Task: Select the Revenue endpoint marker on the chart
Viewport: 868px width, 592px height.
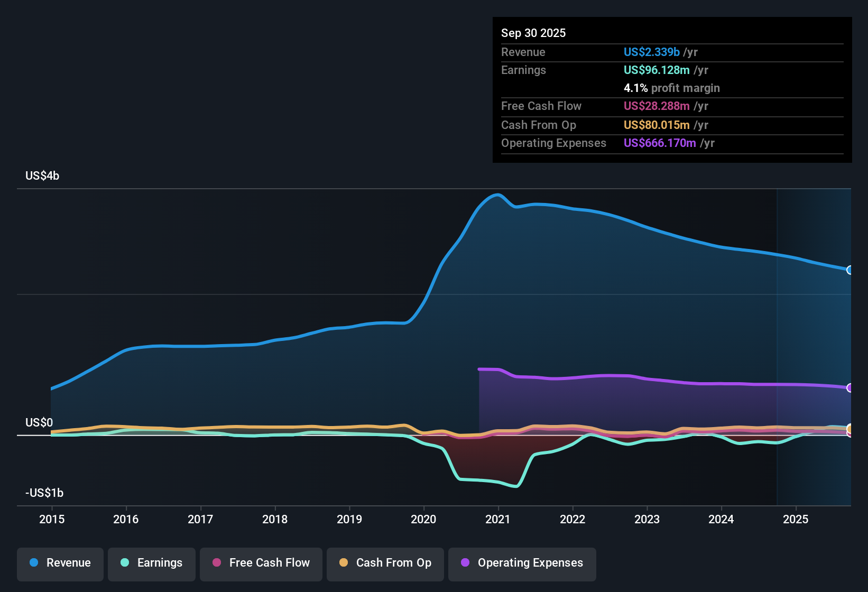Action: [x=849, y=270]
